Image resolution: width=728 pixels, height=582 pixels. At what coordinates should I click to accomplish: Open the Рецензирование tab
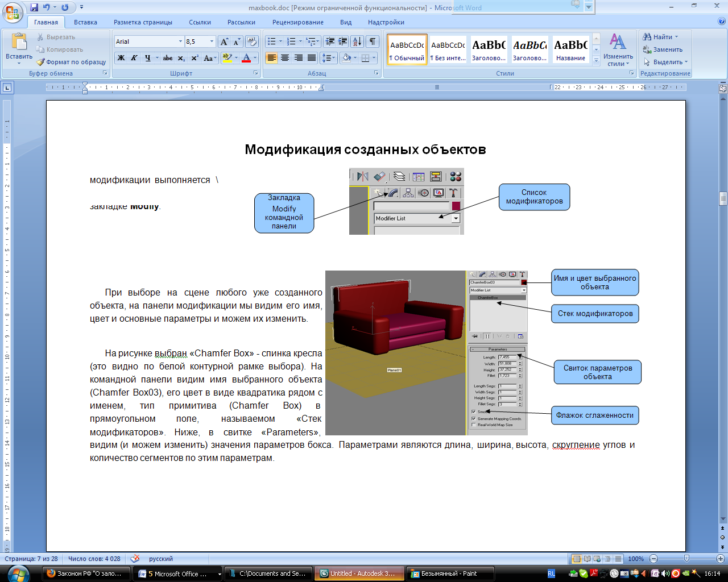point(298,22)
